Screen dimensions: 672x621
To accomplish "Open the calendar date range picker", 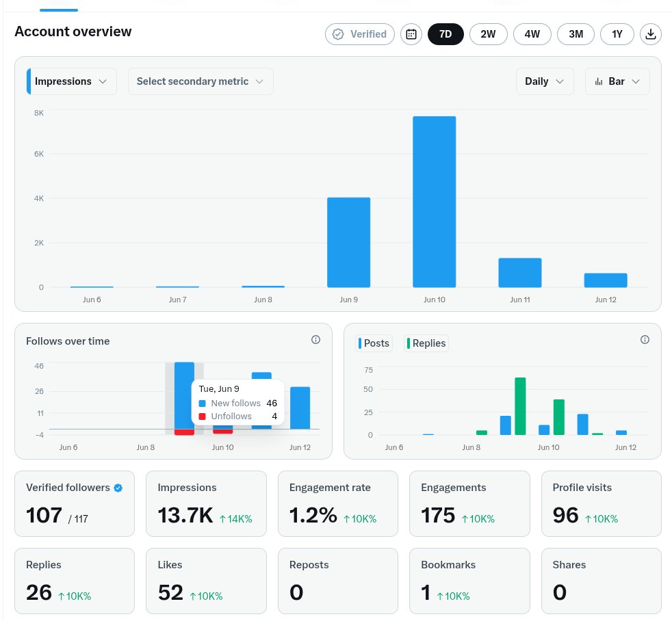I will (x=411, y=34).
